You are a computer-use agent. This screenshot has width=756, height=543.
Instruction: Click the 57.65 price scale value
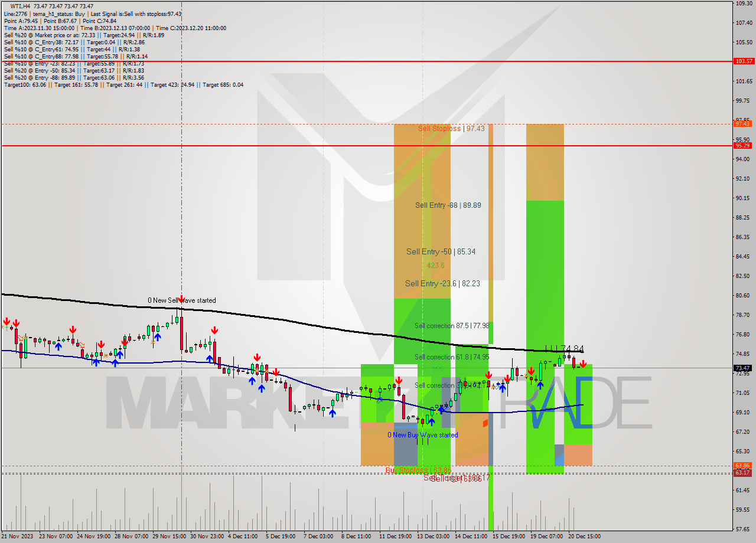742,529
